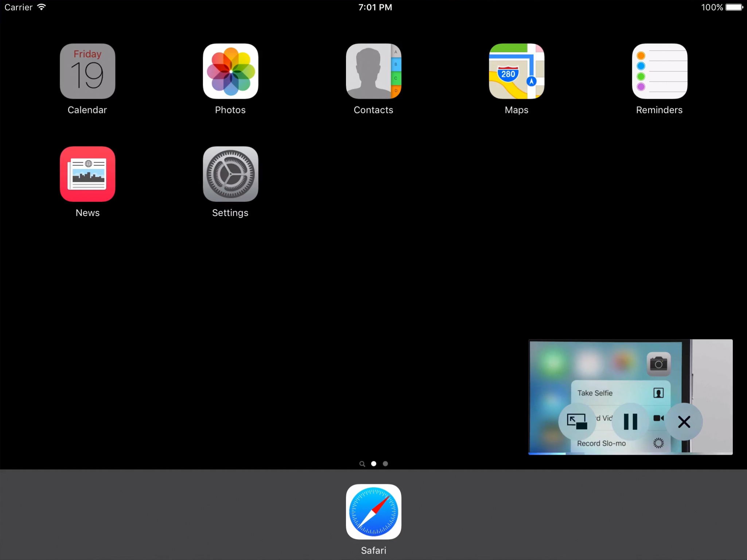The width and height of the screenshot is (747, 560).
Task: Return picture-in-picture video to full screen
Action: 577,422
